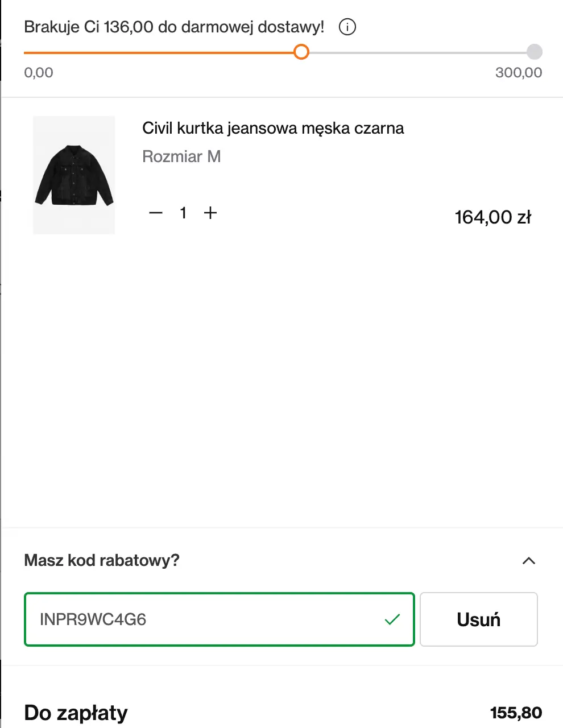This screenshot has width=563, height=728.
Task: Click the plus icon to increase quantity
Action: click(x=210, y=213)
